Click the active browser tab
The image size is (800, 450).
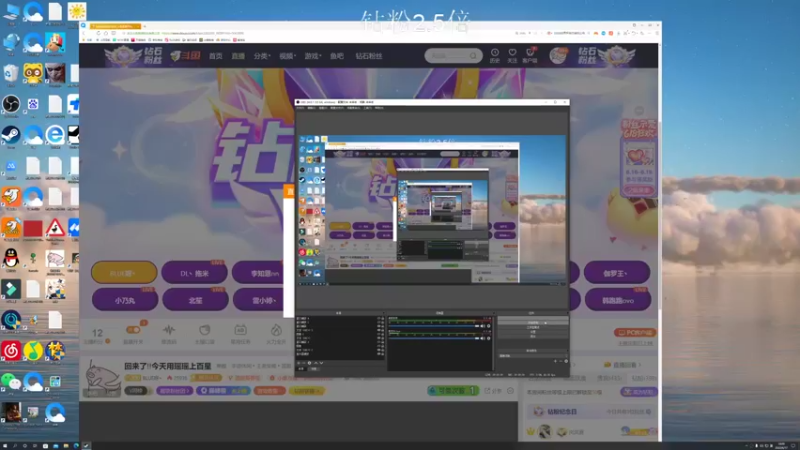click(x=115, y=26)
